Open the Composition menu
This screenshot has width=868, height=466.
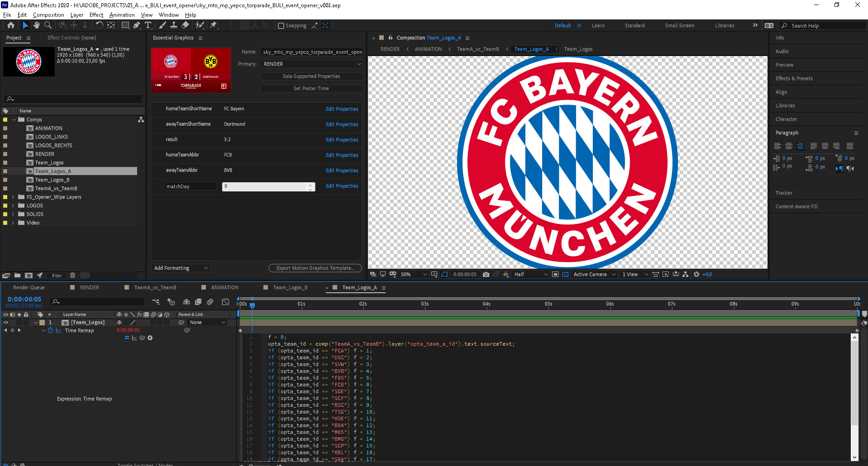48,15
